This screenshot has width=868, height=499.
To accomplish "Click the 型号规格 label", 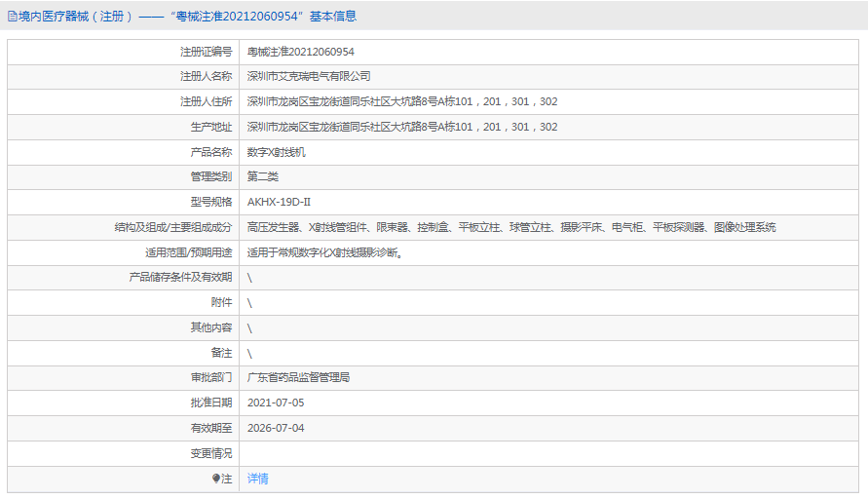I will [x=211, y=202].
